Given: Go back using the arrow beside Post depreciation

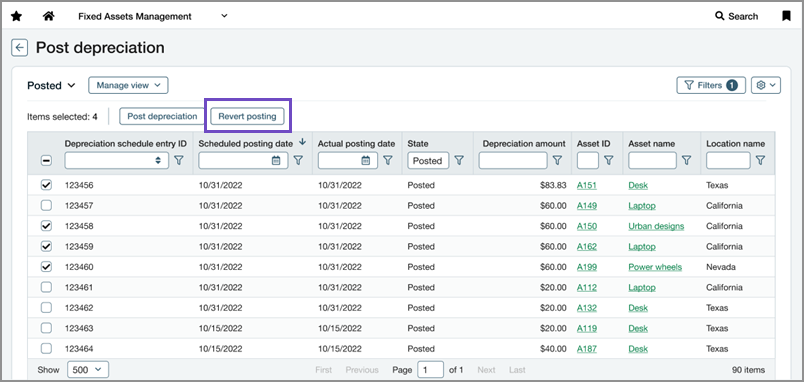Looking at the screenshot, I should coord(19,48).
